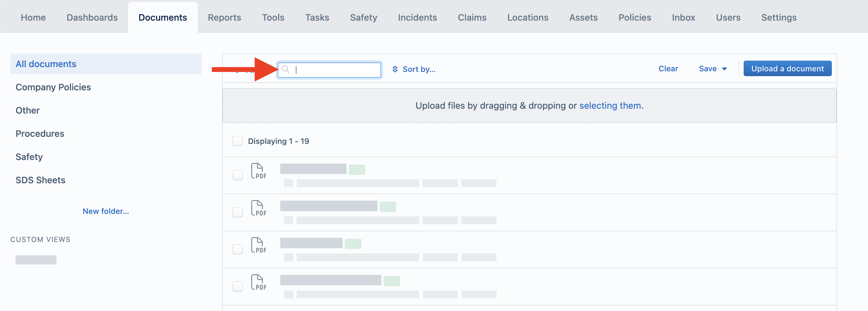Click first PDF file icon in list
The height and width of the screenshot is (311, 868).
(258, 171)
